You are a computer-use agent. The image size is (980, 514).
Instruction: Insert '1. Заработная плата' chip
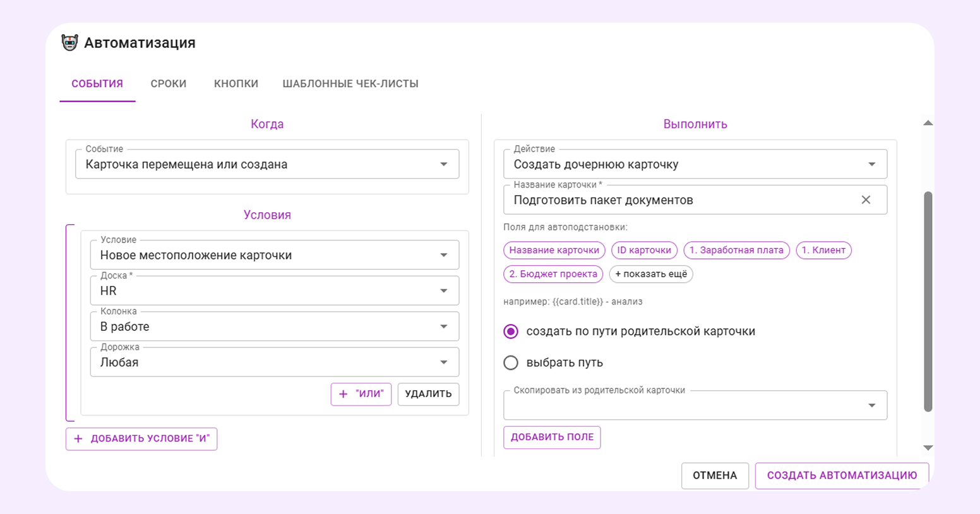point(736,250)
